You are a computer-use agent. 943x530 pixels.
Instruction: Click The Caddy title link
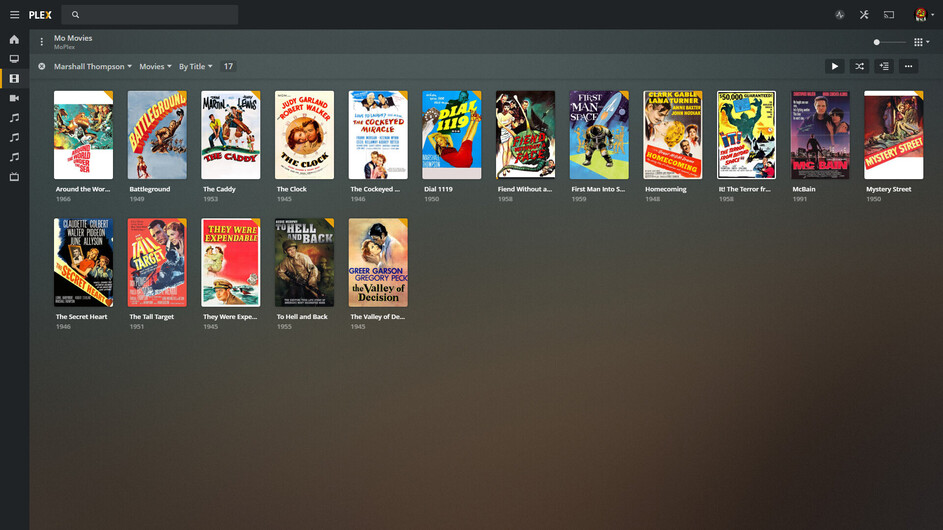(220, 189)
